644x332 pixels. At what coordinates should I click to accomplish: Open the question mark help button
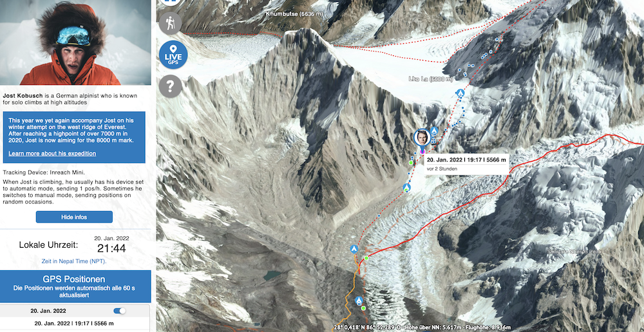click(x=171, y=86)
